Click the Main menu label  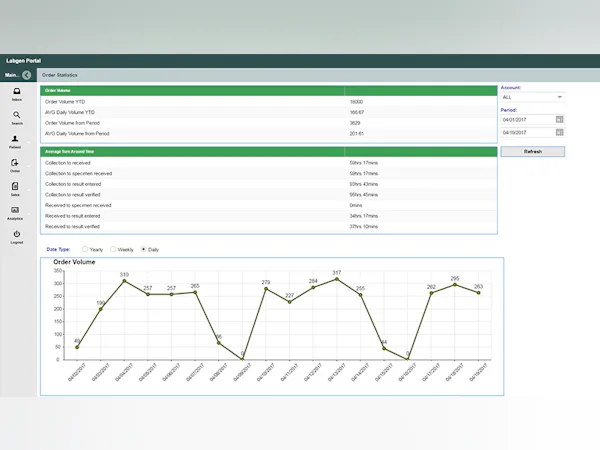pyautogui.click(x=12, y=75)
